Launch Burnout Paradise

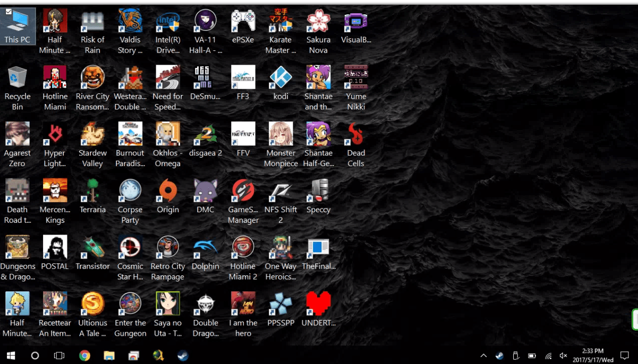click(130, 134)
